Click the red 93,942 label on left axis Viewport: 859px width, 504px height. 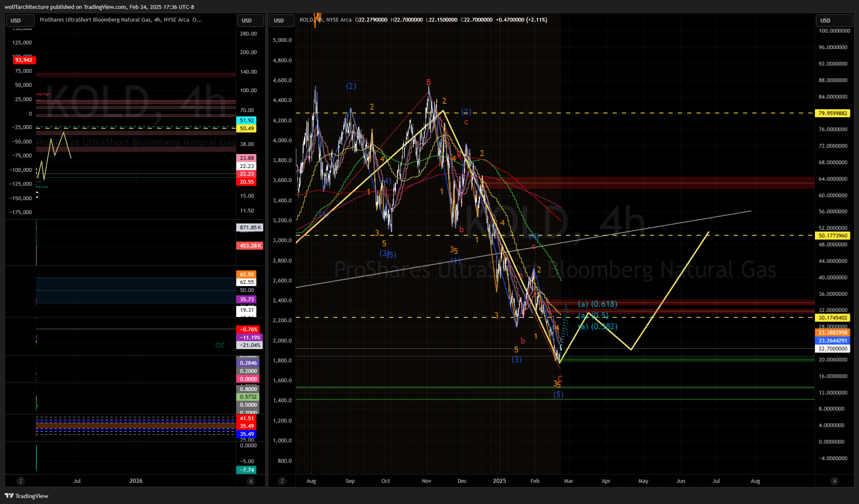[x=24, y=60]
